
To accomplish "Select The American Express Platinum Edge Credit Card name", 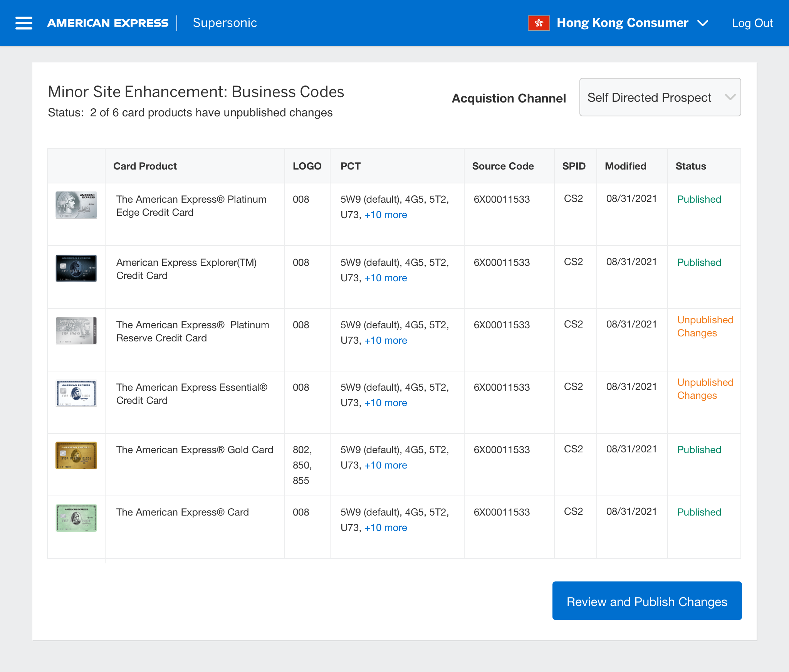I will click(x=191, y=206).
